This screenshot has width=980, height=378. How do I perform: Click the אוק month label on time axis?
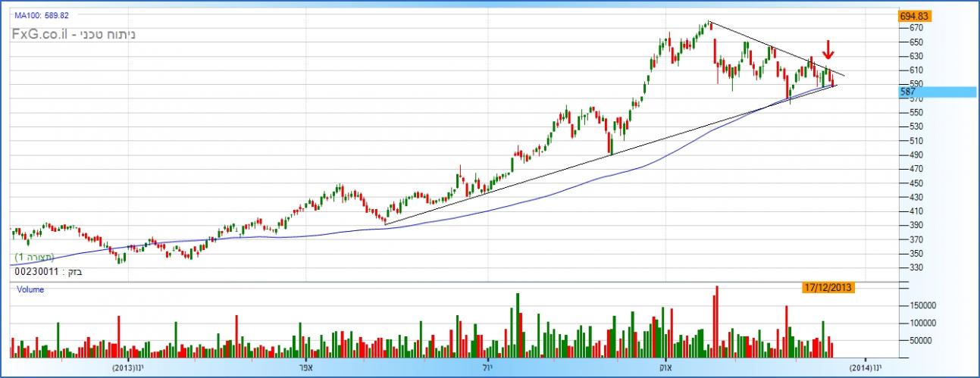pos(665,367)
